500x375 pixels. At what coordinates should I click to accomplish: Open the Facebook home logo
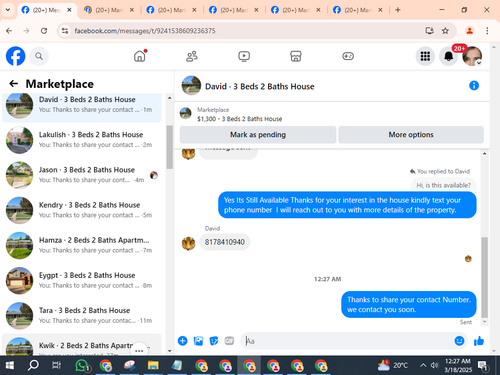pos(15,56)
